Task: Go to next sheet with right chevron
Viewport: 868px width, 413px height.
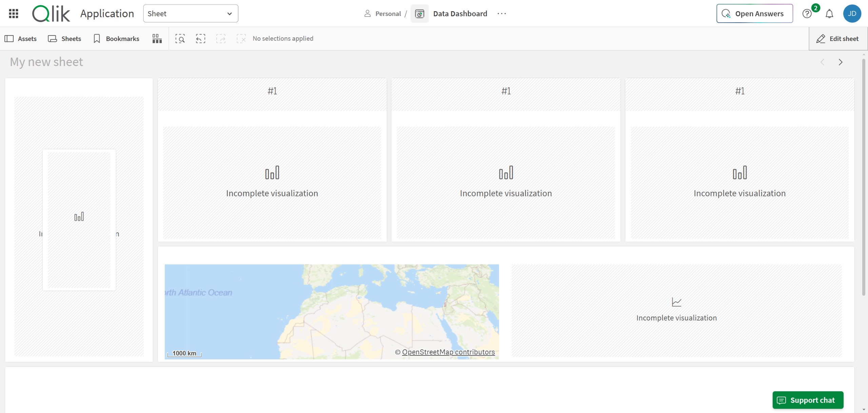Action: (841, 62)
